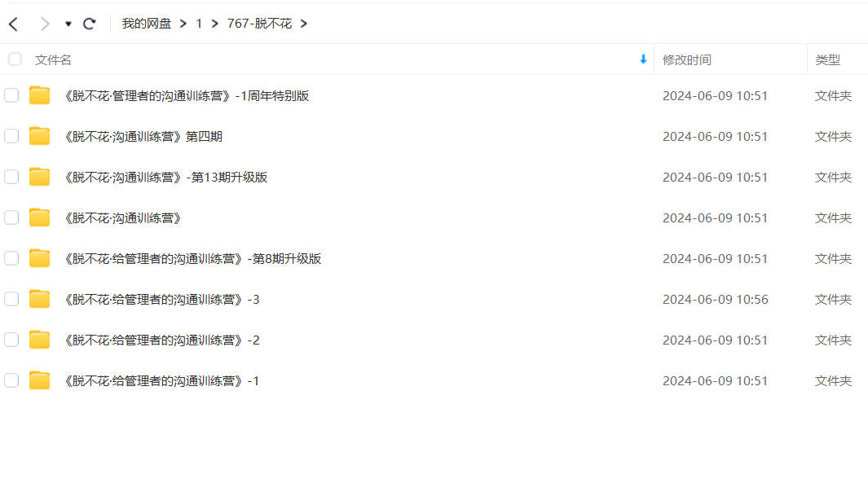The image size is (868, 483).
Task: Toggle the blue sort direction arrow
Action: (x=643, y=59)
